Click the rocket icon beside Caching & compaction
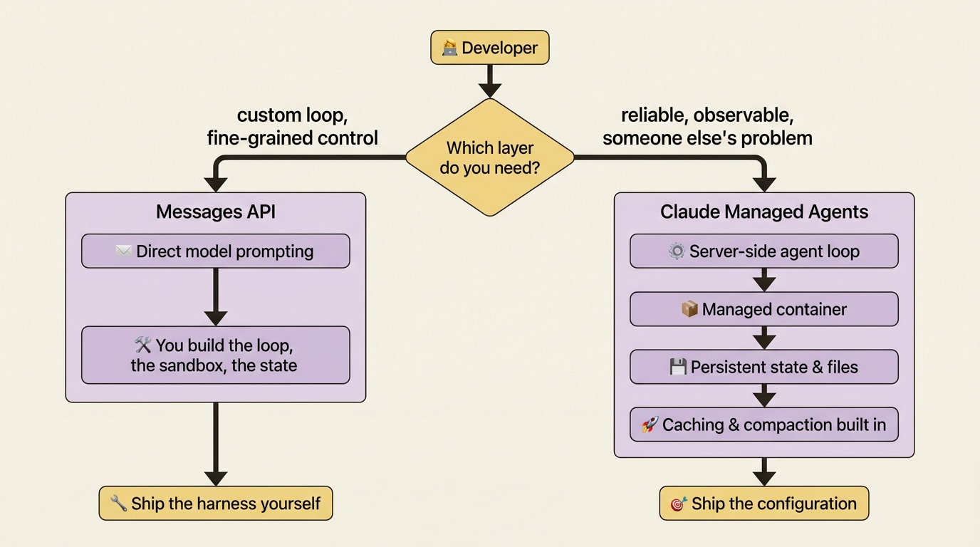Viewport: 980px width, 547px height. click(650, 425)
